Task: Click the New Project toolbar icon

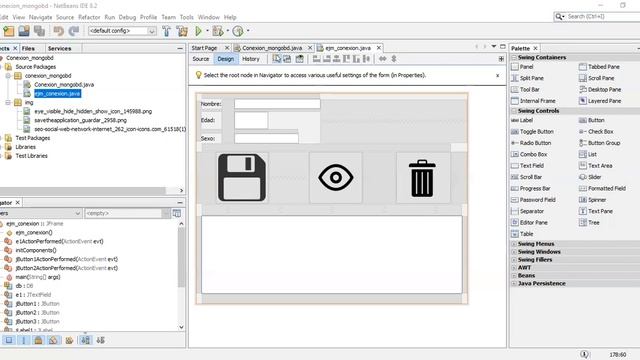Action: [9, 31]
